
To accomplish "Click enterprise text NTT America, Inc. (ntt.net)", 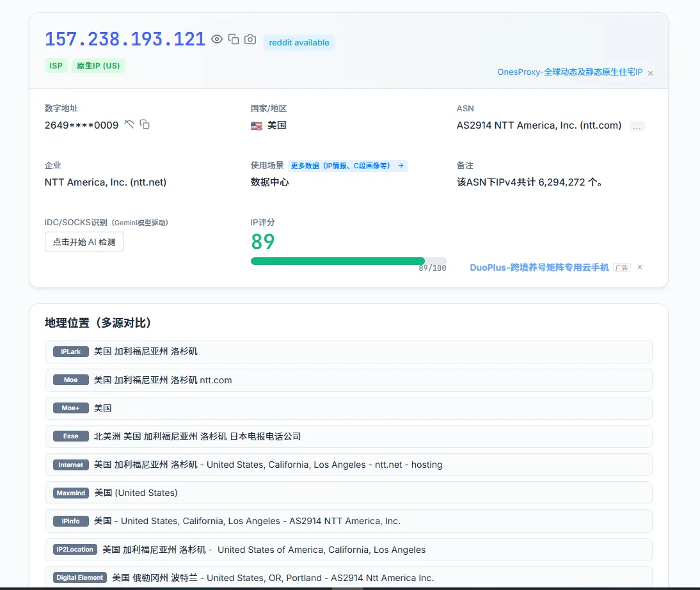I will (106, 182).
